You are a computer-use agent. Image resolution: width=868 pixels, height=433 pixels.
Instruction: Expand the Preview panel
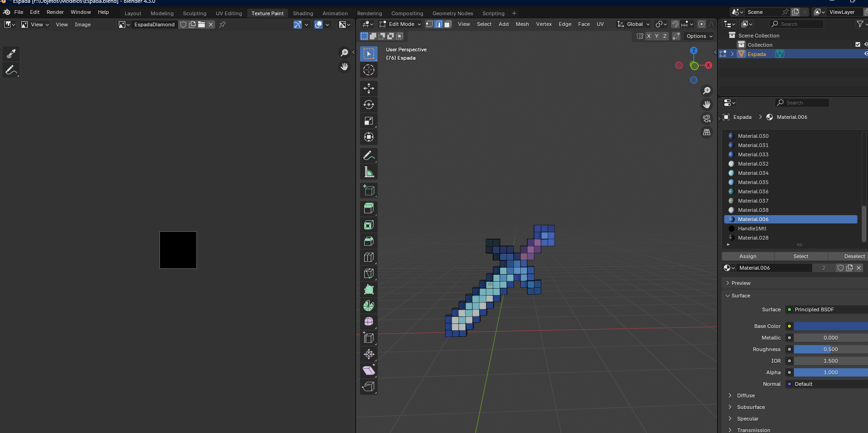(x=740, y=283)
